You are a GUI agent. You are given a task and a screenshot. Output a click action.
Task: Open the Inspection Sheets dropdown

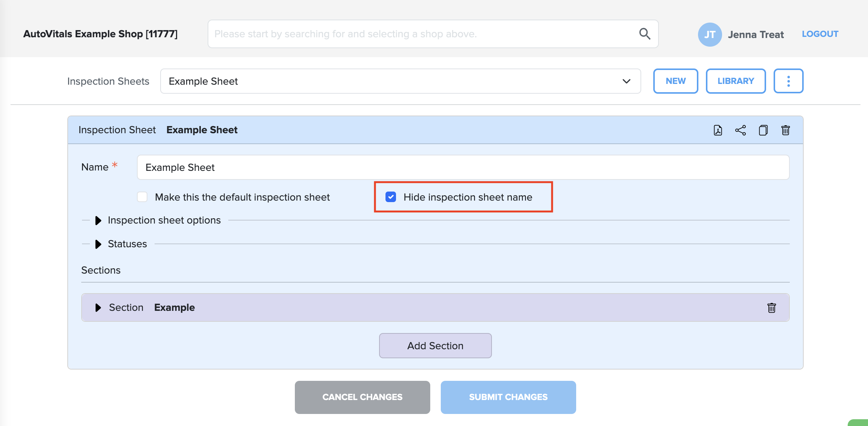coord(401,81)
